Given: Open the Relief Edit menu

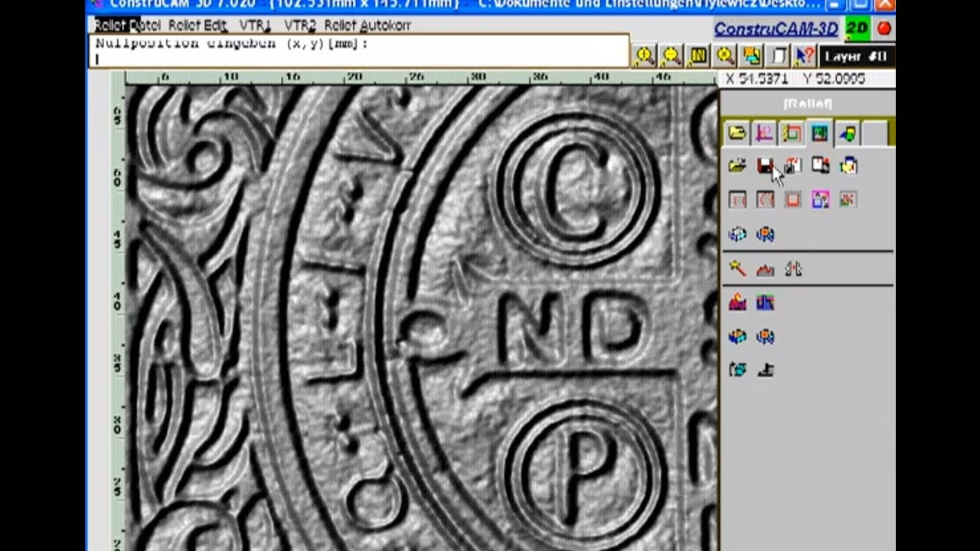Looking at the screenshot, I should tap(197, 25).
